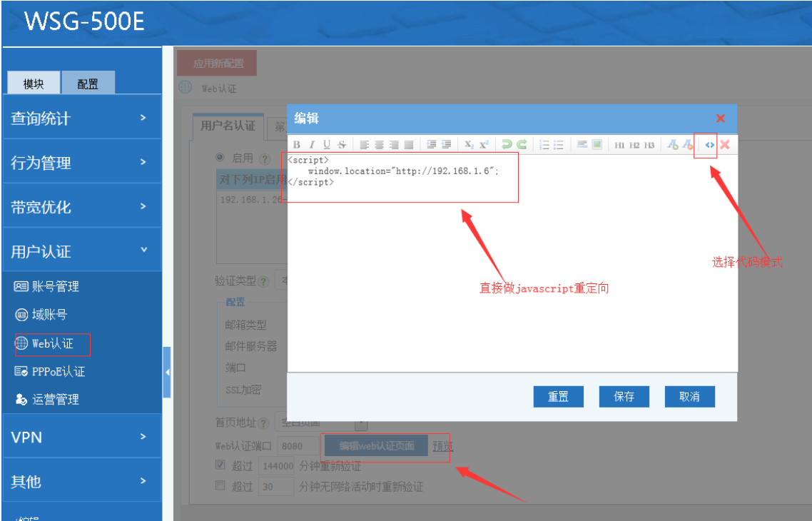Open Web认证 in the sidebar

(x=52, y=343)
